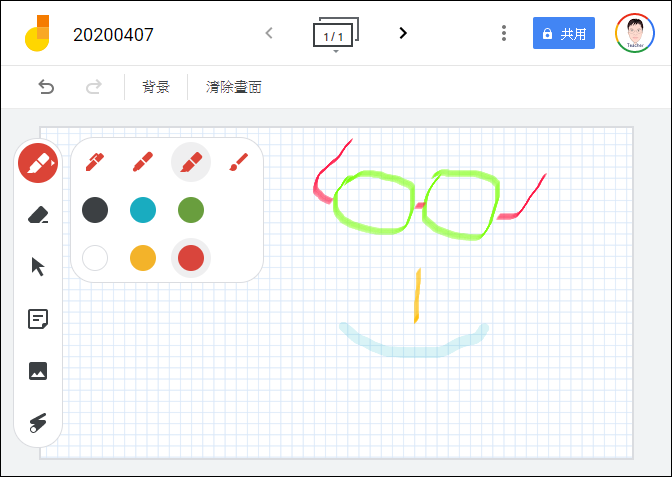This screenshot has width=672, height=477.
Task: Pick the fine pen stroke type
Action: (95, 162)
